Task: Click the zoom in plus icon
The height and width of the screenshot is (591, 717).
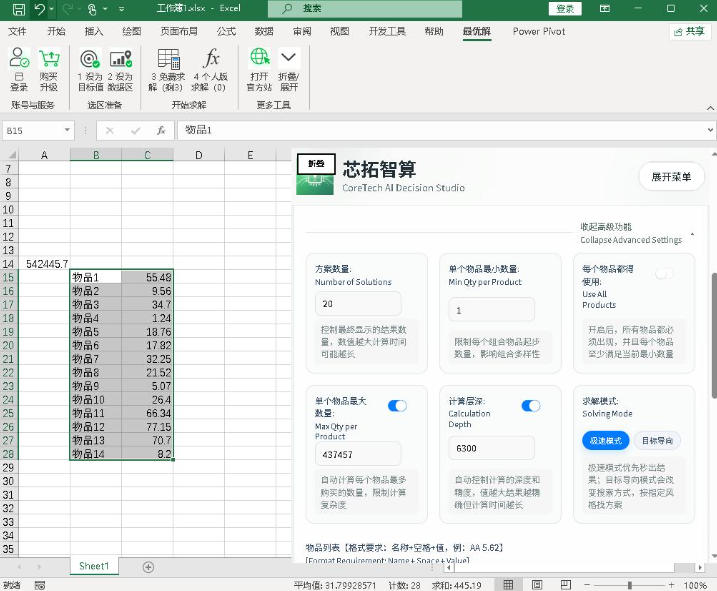Action: click(x=671, y=585)
